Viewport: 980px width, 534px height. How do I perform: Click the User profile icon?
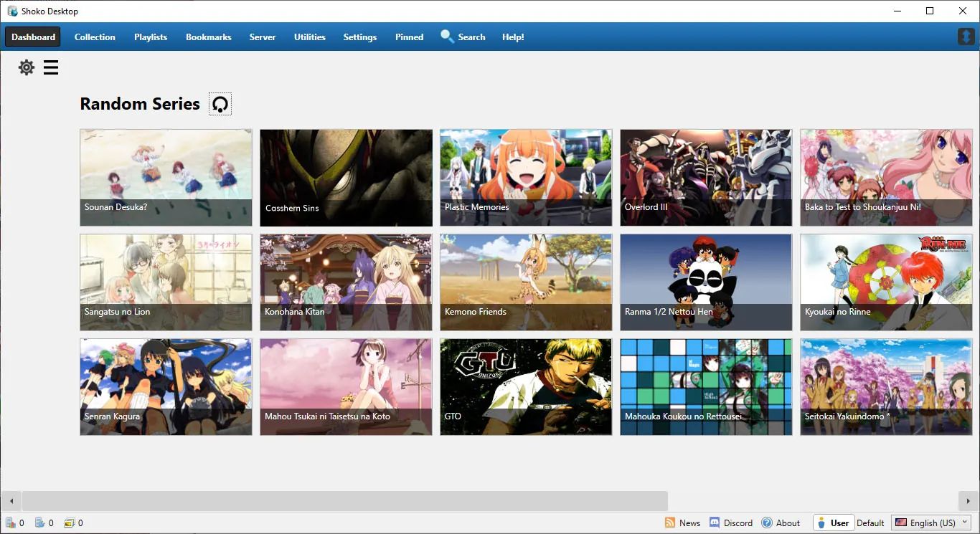[822, 523]
